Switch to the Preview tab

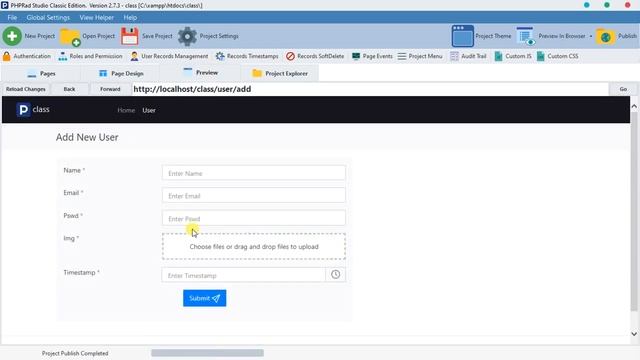[201, 73]
